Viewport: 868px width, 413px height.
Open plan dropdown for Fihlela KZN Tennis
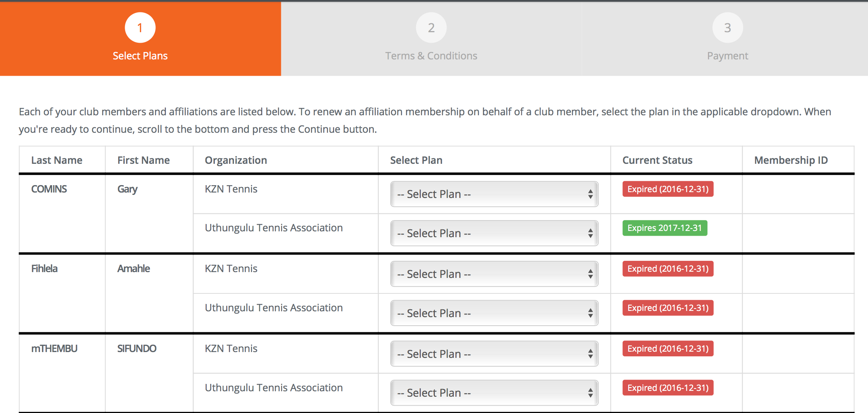click(494, 274)
